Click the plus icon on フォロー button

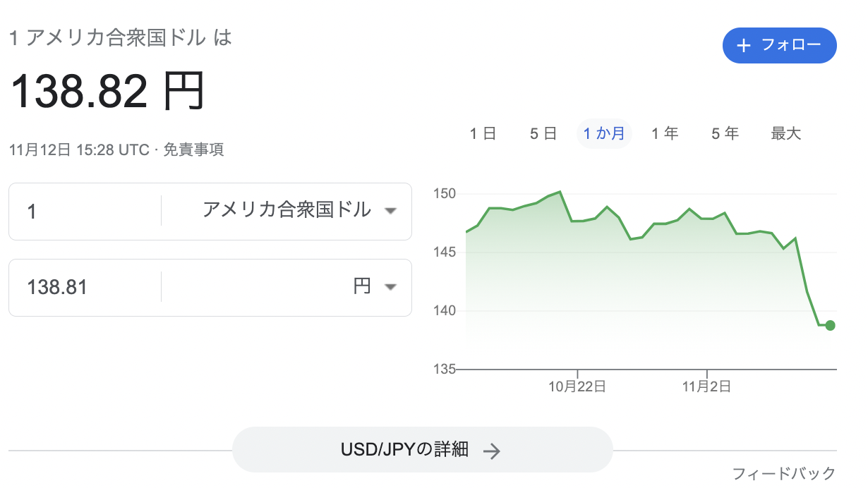tap(743, 46)
